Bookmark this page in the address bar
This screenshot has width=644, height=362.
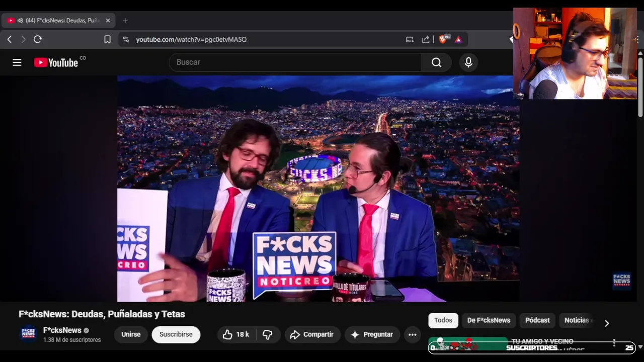(x=107, y=39)
